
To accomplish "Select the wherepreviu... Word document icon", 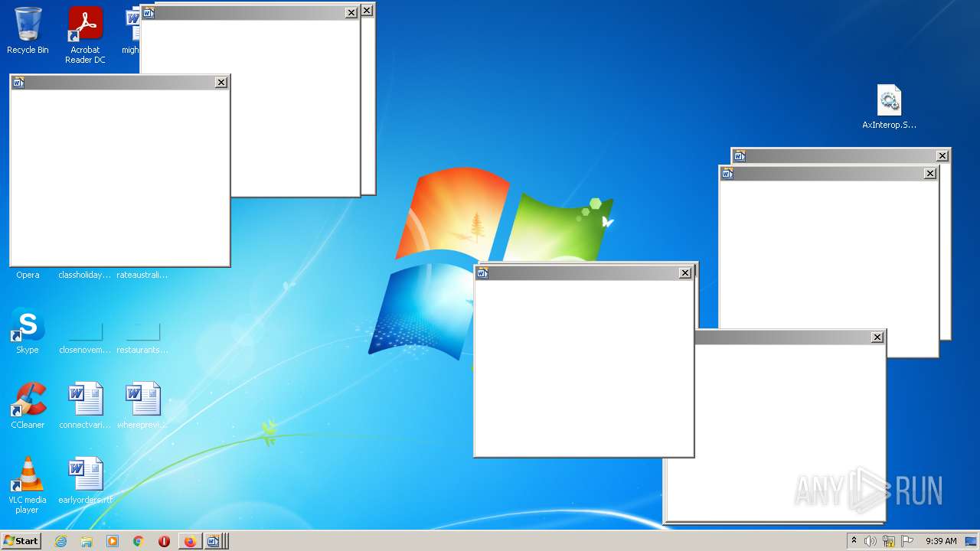I will tap(142, 406).
